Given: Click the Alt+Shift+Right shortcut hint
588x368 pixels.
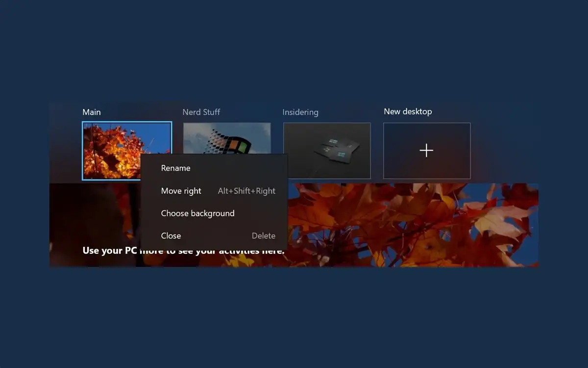Looking at the screenshot, I should pyautogui.click(x=246, y=191).
